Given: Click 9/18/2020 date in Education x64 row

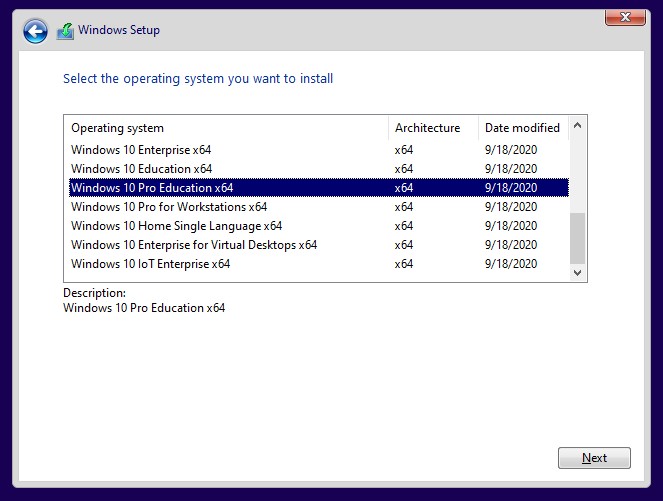Looking at the screenshot, I should click(x=511, y=169).
